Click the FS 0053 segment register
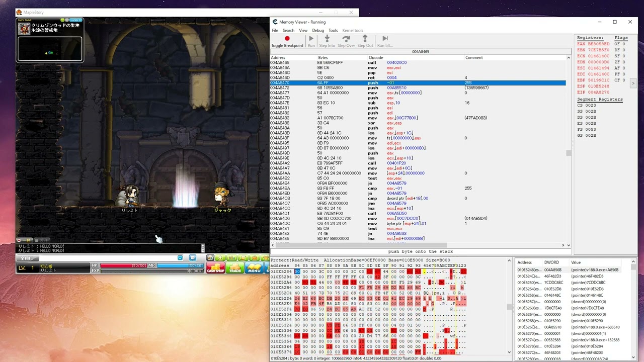Image resolution: width=644 pixels, height=362 pixels. tap(587, 129)
